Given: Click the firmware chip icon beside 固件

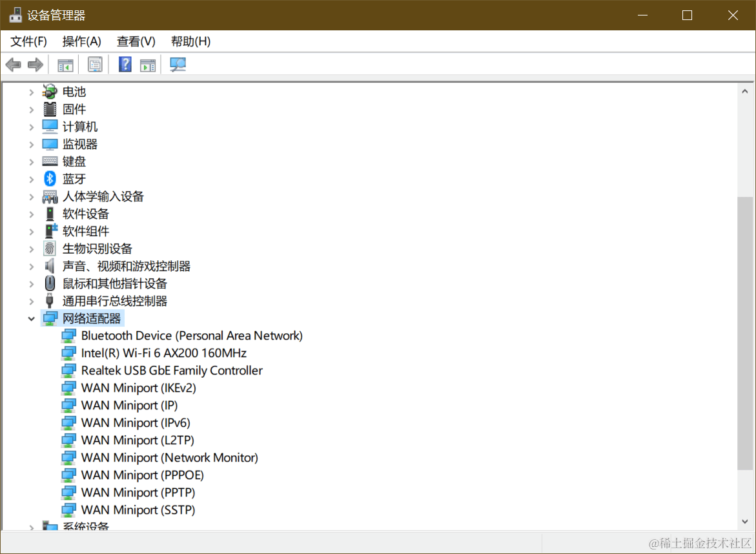Looking at the screenshot, I should 50,109.
